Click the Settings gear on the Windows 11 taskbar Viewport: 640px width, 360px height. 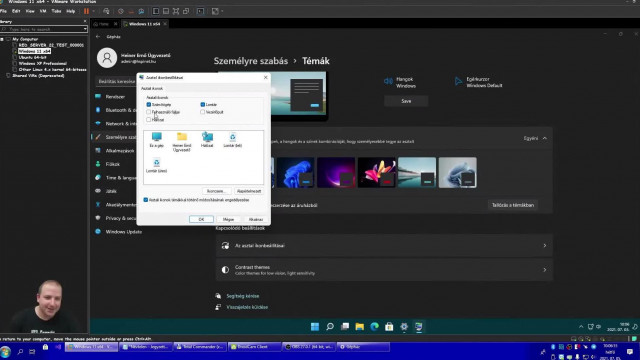coord(404,327)
